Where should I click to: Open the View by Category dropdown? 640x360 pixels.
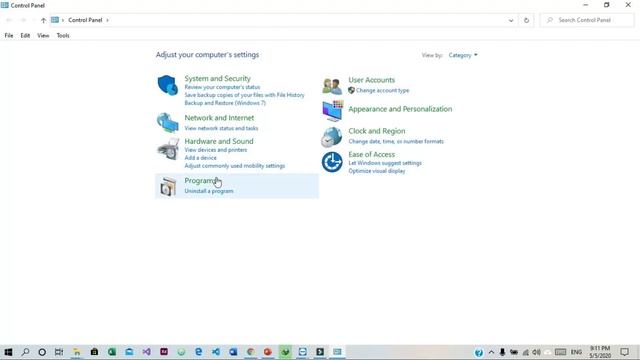point(463,55)
